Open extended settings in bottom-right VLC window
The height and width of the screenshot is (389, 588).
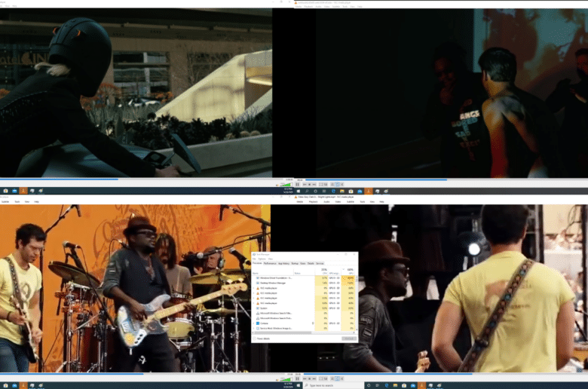[x=326, y=379]
